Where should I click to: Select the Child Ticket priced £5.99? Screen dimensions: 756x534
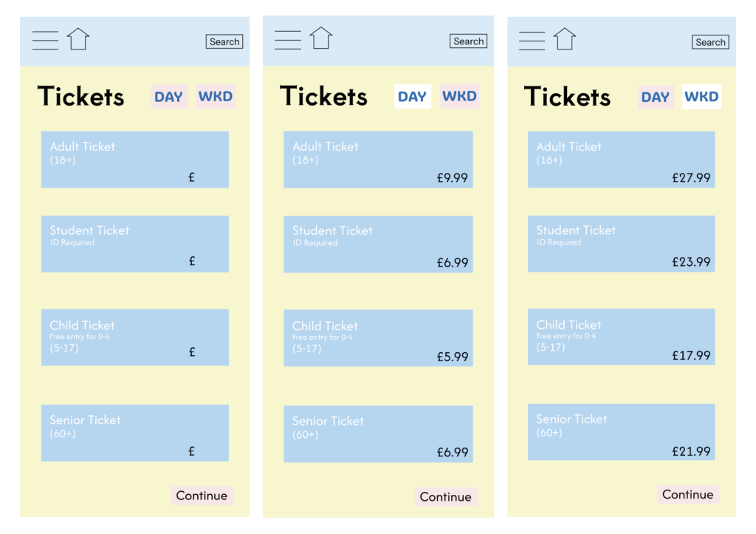[378, 338]
